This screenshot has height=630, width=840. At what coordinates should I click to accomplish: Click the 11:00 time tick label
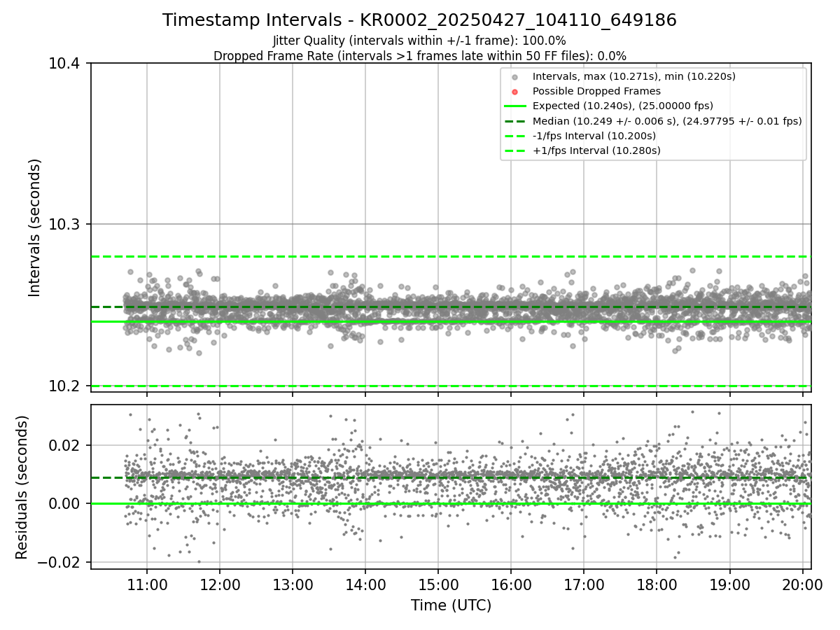pos(147,585)
